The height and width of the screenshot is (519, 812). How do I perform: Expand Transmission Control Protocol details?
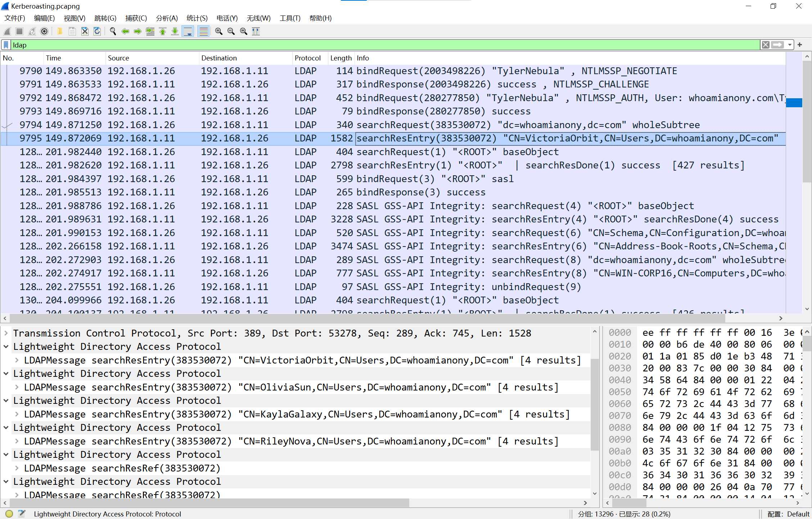click(x=6, y=333)
